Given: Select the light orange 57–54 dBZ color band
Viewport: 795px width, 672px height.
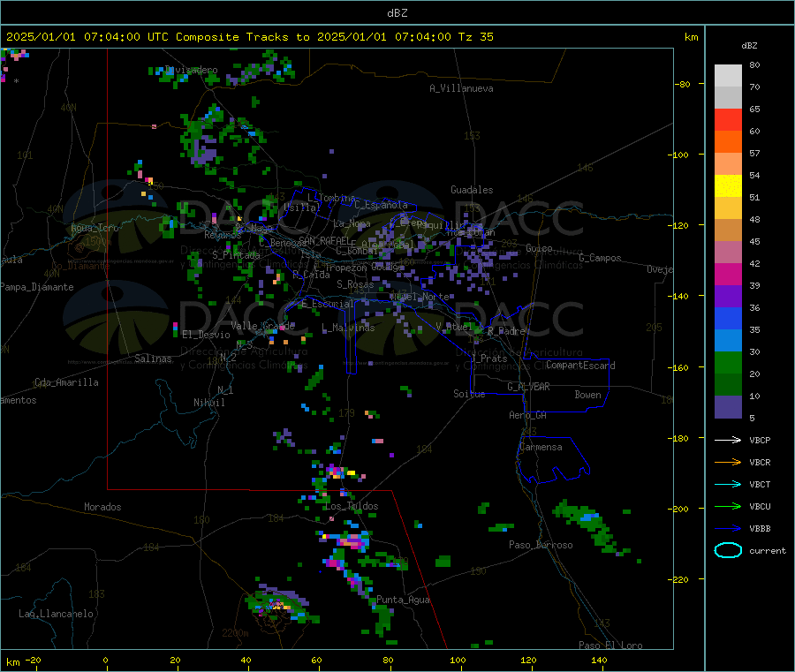Looking at the screenshot, I should pos(728,164).
